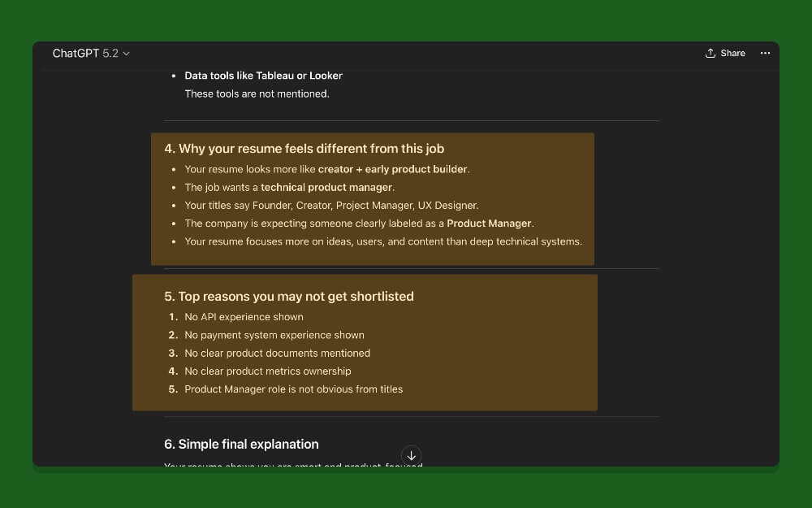
Task: Click list item 'No payment system experience shown'
Action: (x=274, y=335)
